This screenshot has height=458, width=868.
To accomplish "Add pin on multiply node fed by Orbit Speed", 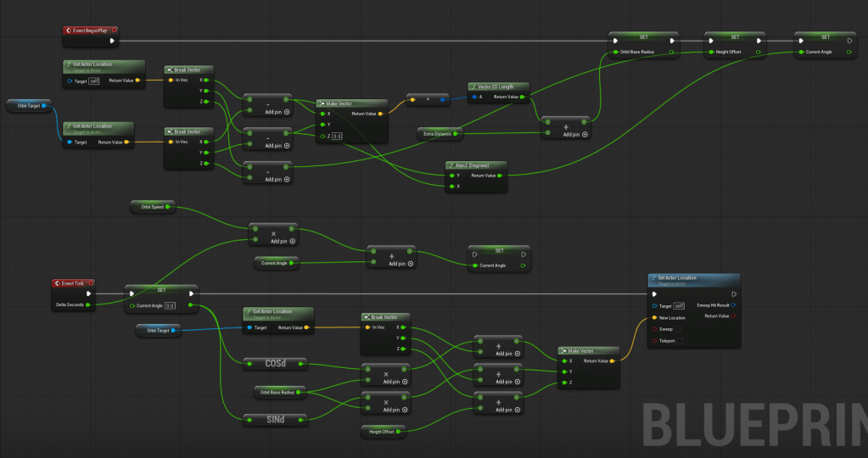I will click(293, 241).
